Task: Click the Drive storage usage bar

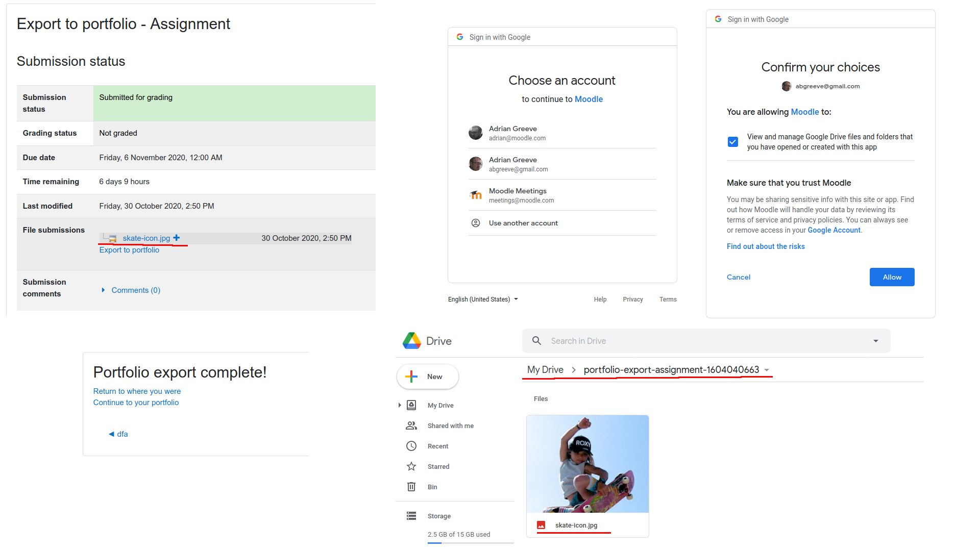Action: point(471,543)
